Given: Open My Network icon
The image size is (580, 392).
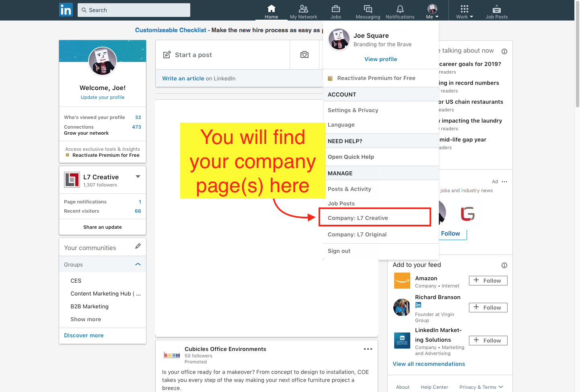Looking at the screenshot, I should pyautogui.click(x=304, y=11).
